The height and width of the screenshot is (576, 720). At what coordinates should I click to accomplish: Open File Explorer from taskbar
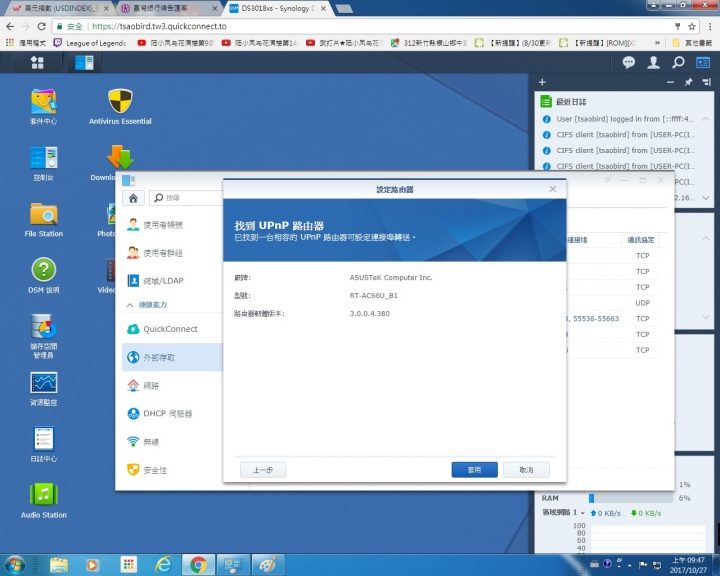(x=59, y=565)
